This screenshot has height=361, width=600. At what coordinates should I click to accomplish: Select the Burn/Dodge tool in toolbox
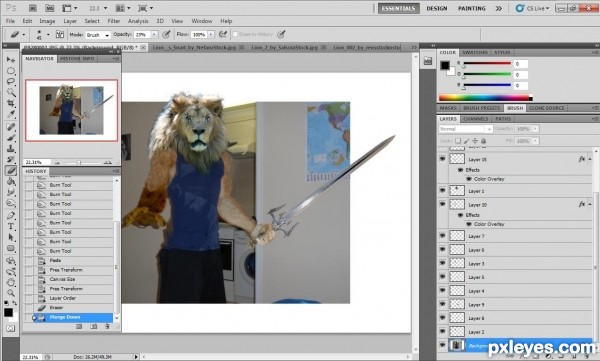pos(11,203)
